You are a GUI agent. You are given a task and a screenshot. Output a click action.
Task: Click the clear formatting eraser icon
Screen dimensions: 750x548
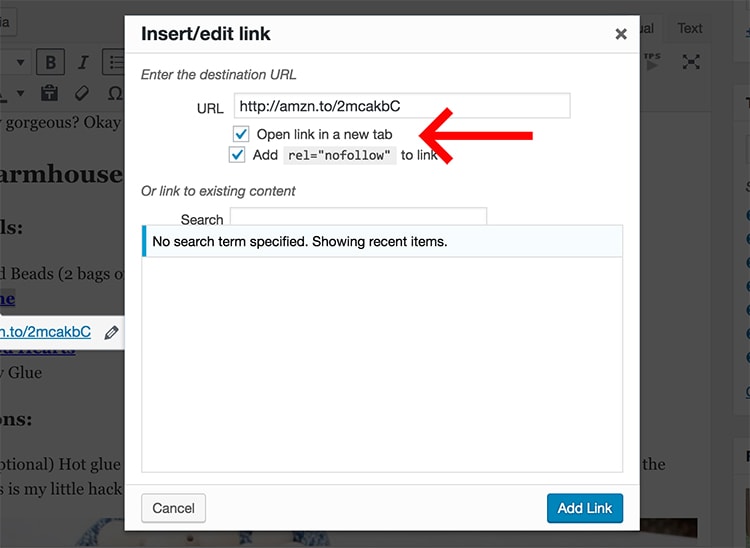82,92
